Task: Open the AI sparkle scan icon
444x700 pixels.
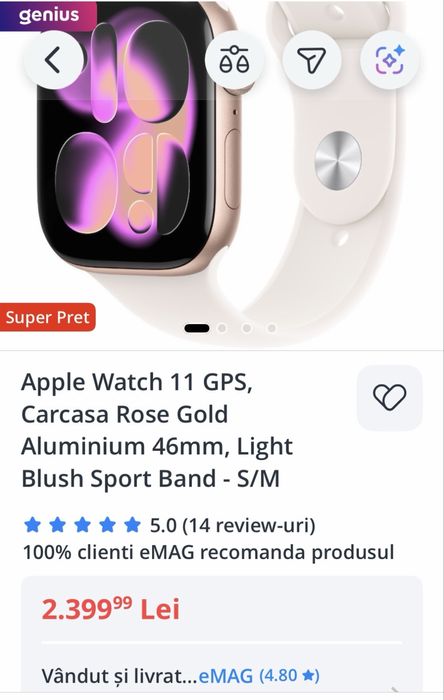Action: [390, 59]
